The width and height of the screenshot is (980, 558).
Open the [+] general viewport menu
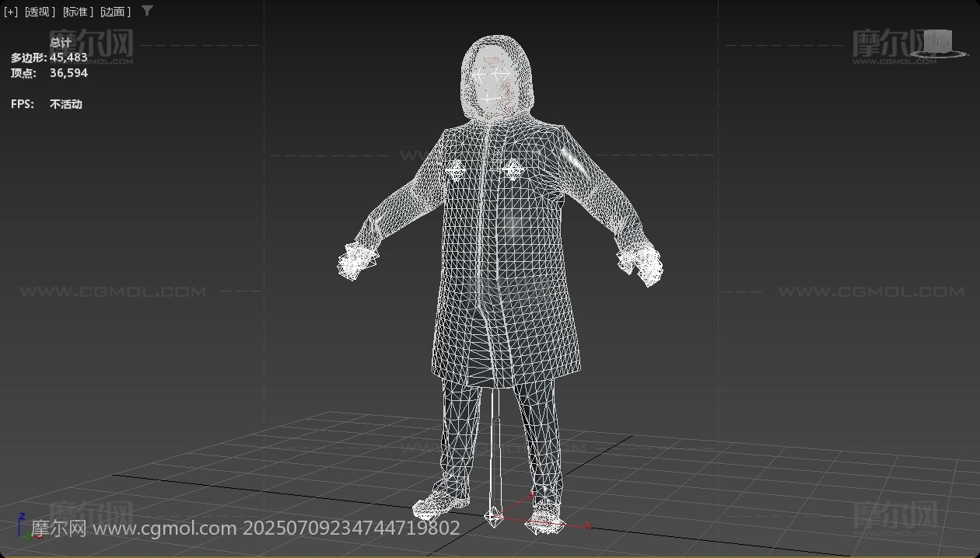point(11,12)
